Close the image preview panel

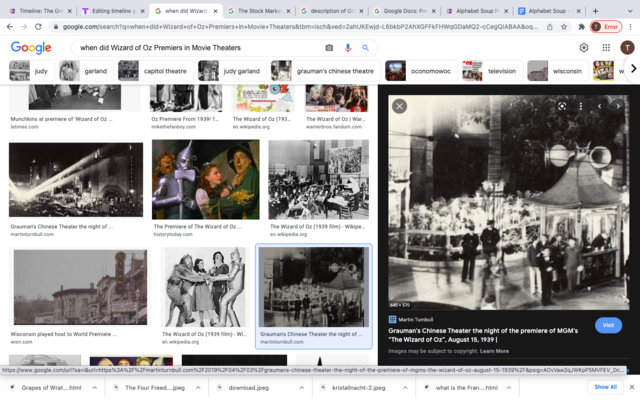[x=399, y=107]
